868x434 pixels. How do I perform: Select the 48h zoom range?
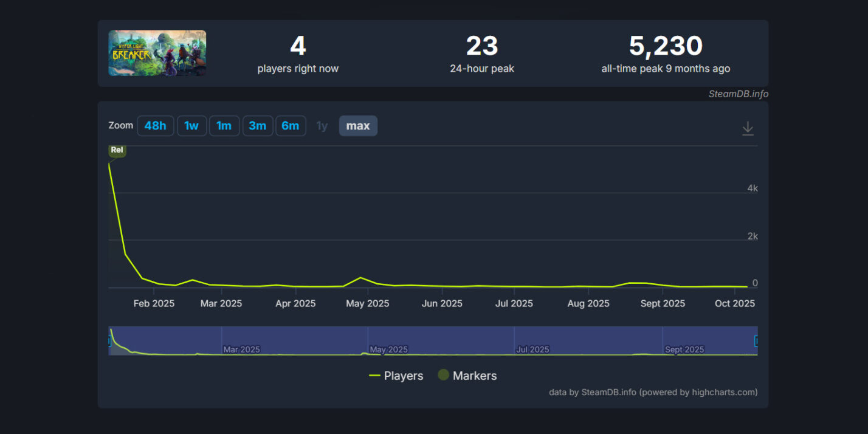(x=155, y=126)
